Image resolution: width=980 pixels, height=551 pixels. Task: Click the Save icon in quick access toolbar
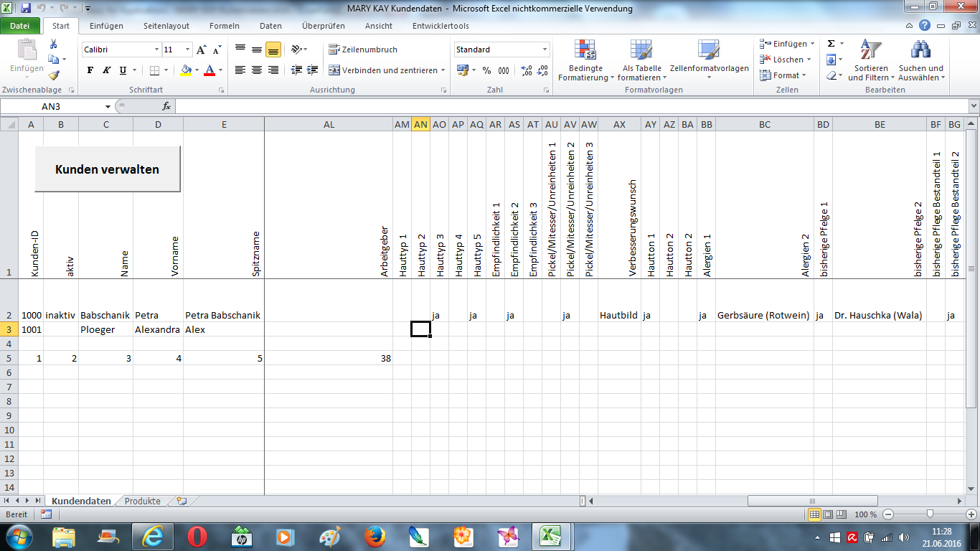coord(26,9)
